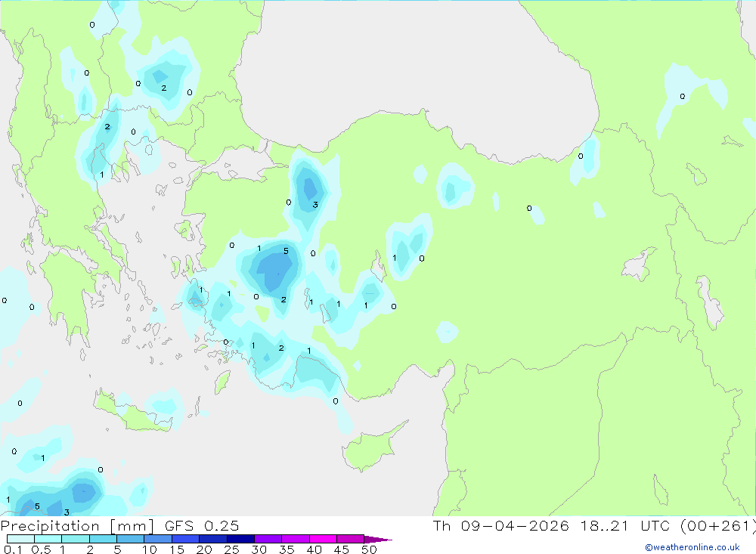Click the 50 legend scale label
This screenshot has width=756, height=554.
coord(369,549)
